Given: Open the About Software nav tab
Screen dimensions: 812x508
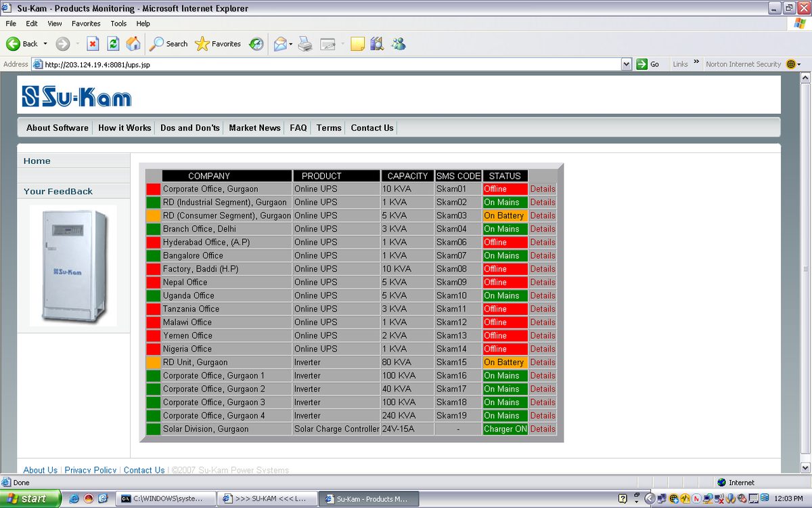Looking at the screenshot, I should (x=58, y=127).
